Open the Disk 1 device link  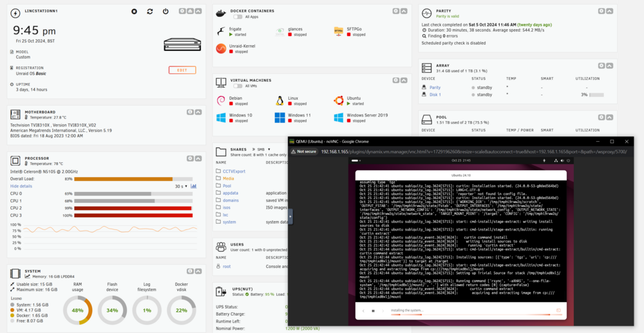point(435,95)
